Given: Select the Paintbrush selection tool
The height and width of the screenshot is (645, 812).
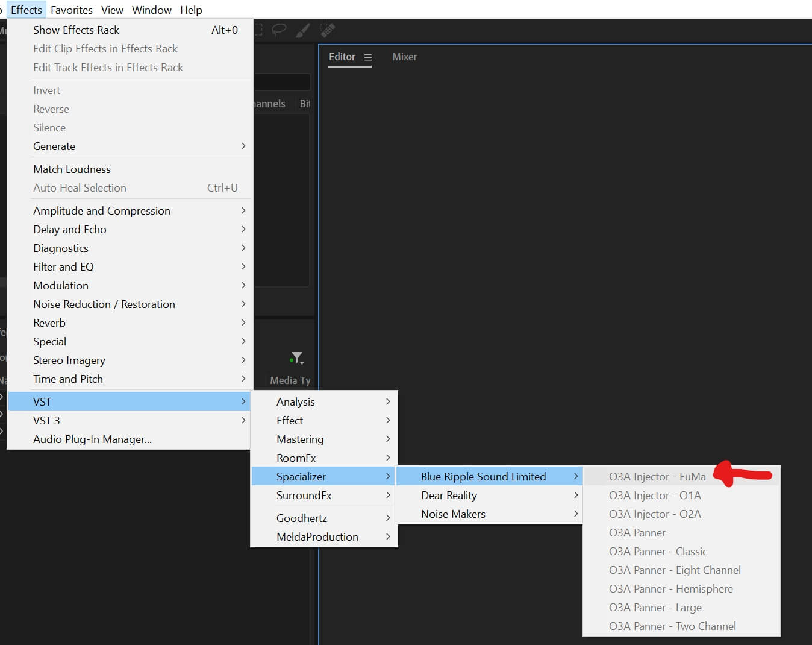Looking at the screenshot, I should click(x=303, y=30).
